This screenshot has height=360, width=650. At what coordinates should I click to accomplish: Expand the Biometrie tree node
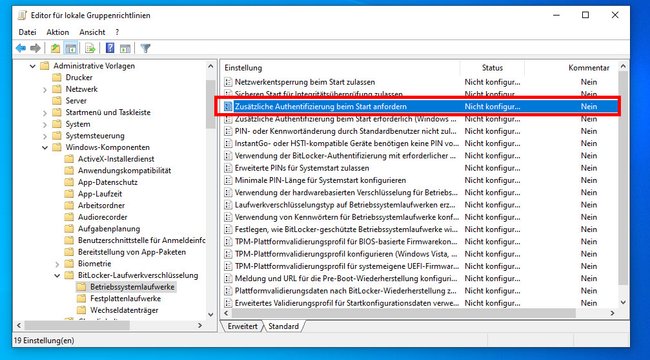click(x=57, y=264)
